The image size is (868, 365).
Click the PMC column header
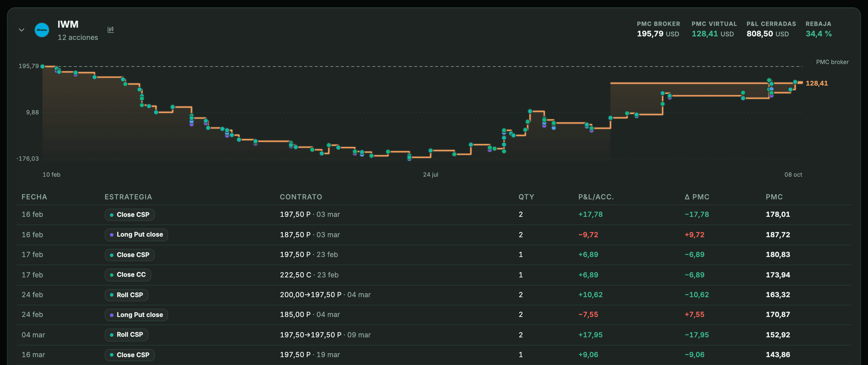coord(774,197)
